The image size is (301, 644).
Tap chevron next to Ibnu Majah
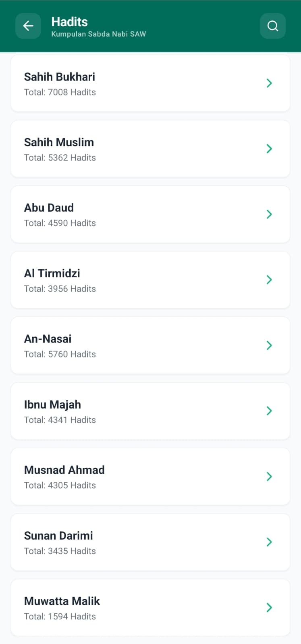[x=269, y=411]
